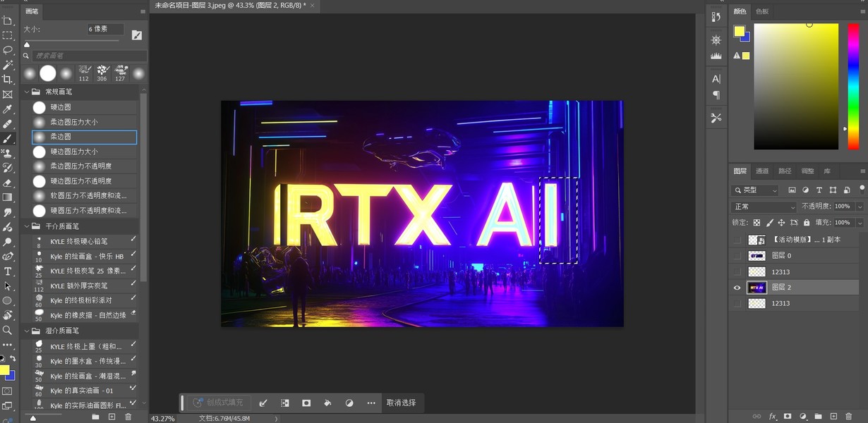Click the brush size slider handle
868x423 pixels.
click(x=27, y=44)
